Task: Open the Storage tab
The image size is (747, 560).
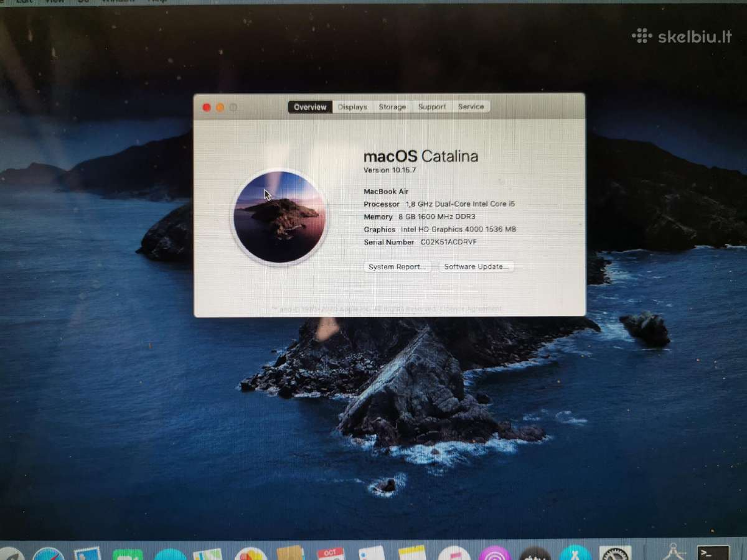Action: click(392, 107)
